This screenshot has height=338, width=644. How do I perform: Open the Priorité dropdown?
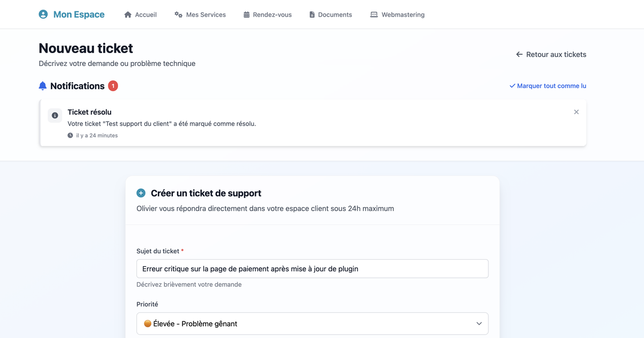pos(312,324)
